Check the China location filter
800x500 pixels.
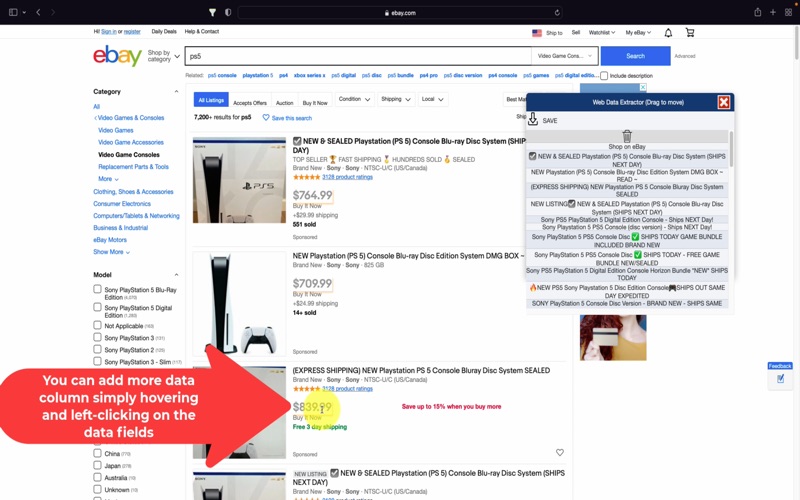97,453
